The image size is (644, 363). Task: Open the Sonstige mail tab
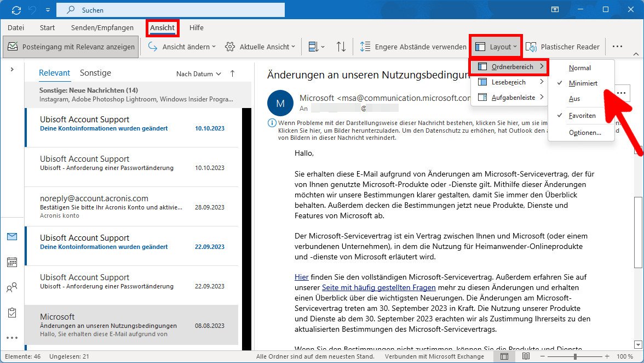click(x=95, y=72)
